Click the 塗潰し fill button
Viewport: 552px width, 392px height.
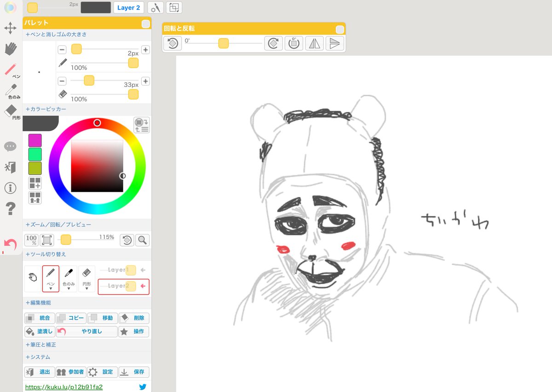coord(39,331)
